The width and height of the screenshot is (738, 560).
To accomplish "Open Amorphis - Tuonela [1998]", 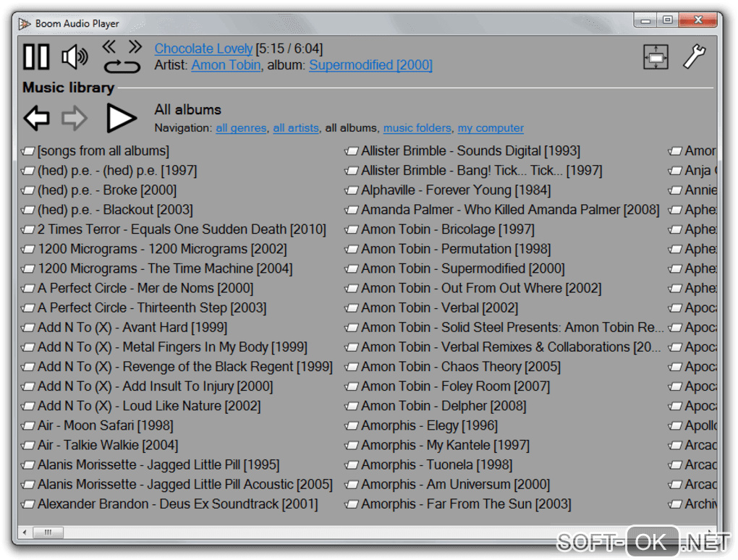I will tap(428, 465).
